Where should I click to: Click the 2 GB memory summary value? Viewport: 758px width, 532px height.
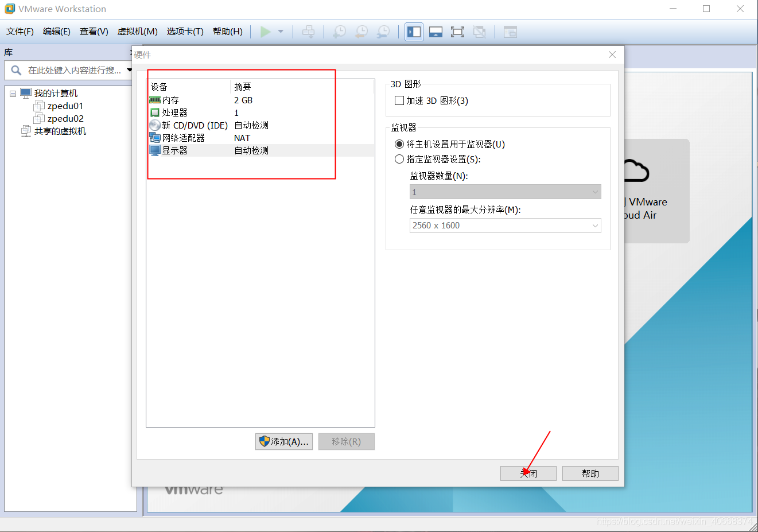point(243,100)
